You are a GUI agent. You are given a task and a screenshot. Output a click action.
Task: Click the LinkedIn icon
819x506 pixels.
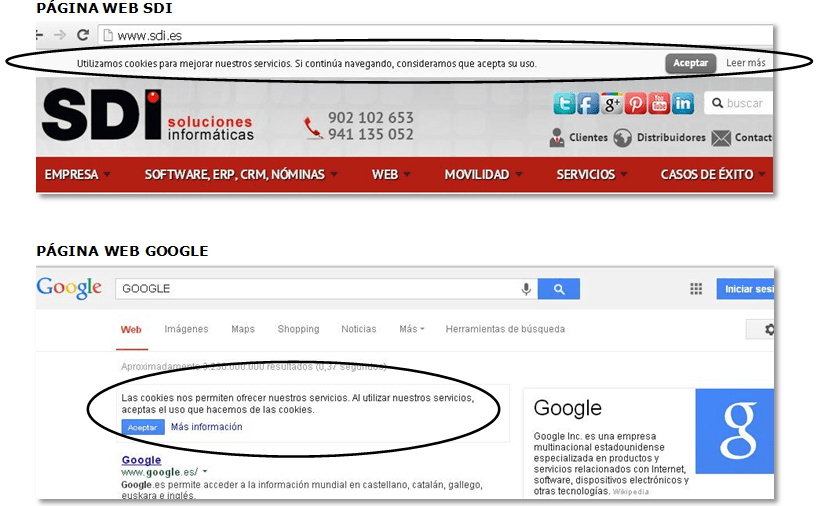683,103
